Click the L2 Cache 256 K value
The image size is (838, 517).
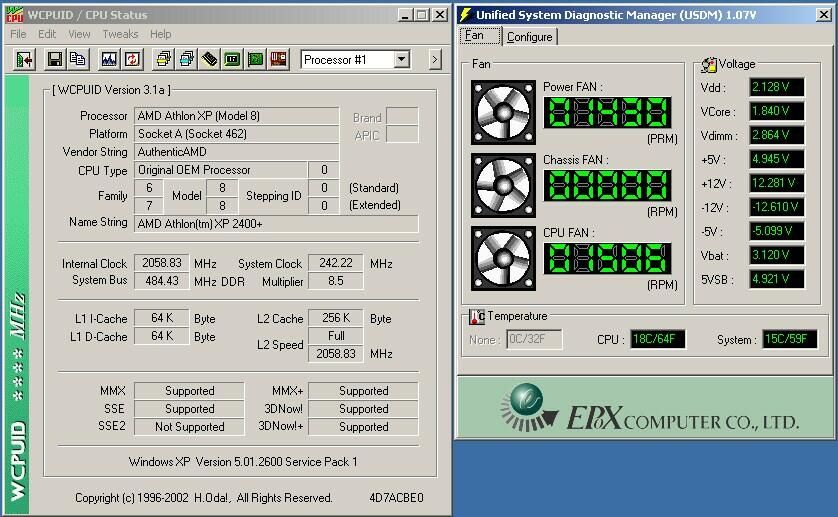pos(336,318)
